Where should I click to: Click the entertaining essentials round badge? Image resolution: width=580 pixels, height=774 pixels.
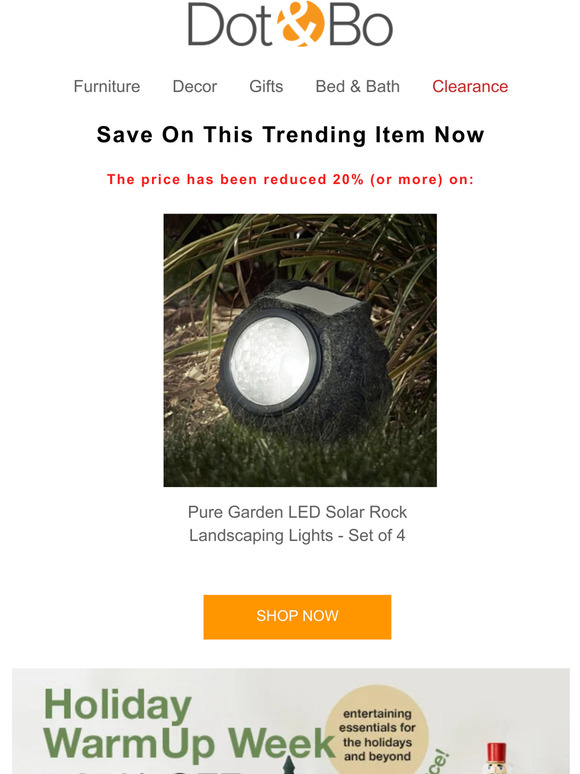(378, 731)
